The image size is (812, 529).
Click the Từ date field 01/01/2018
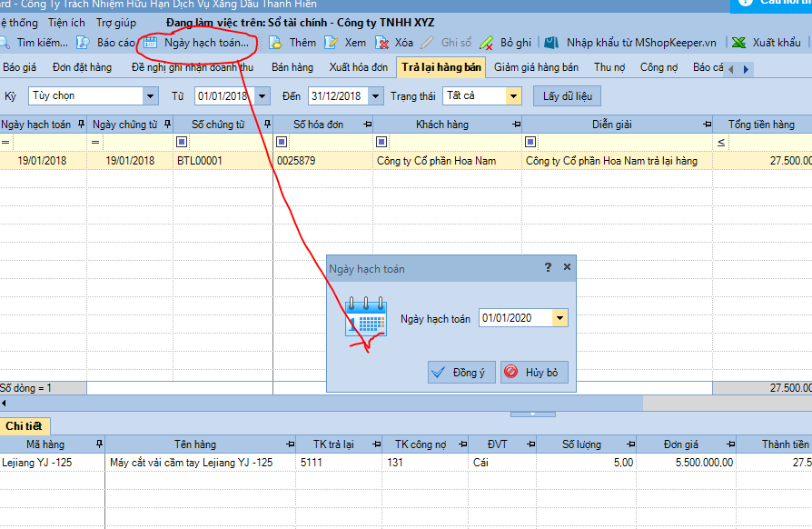tap(224, 96)
